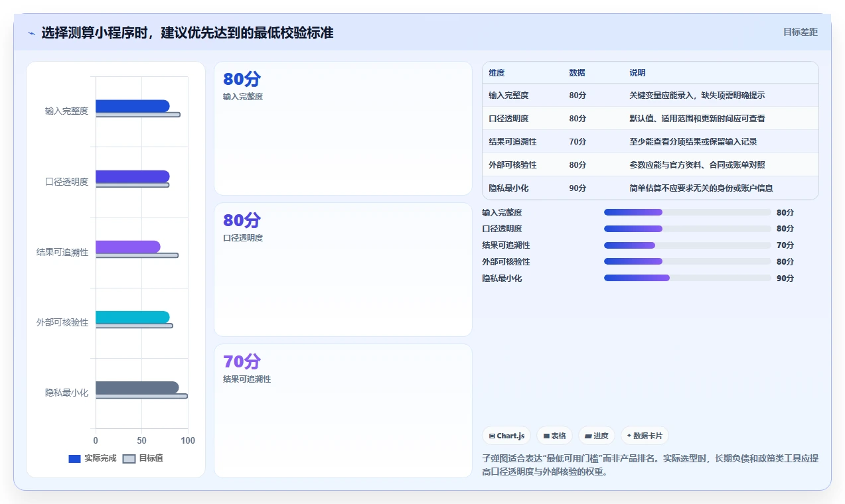This screenshot has width=845, height=504.
Task: Click the 结果可追溯性 axis label on the chart
Action: pyautogui.click(x=62, y=252)
